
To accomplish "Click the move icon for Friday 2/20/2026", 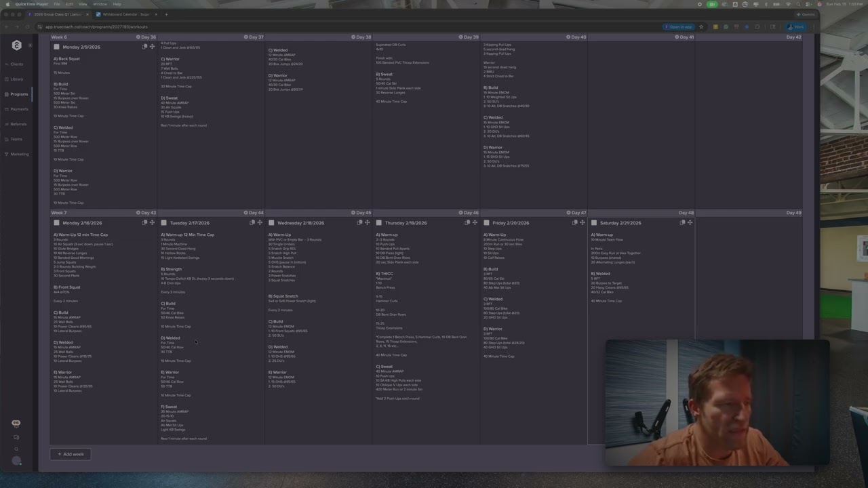I will [583, 222].
